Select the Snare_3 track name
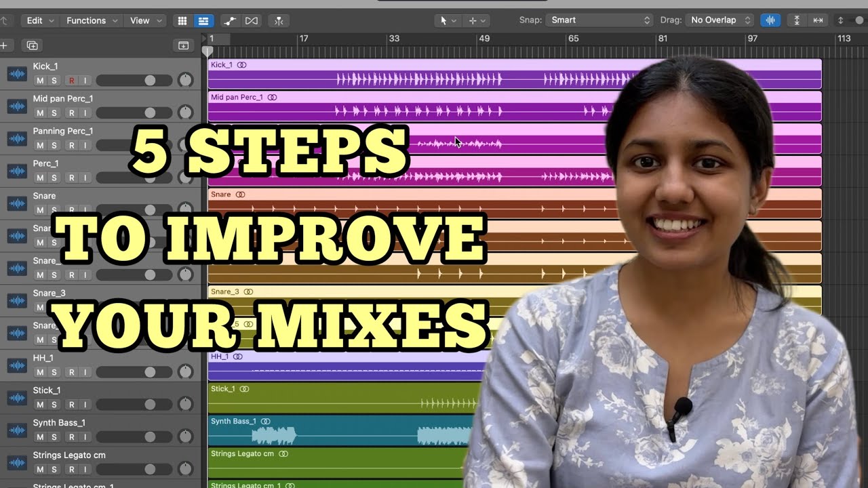This screenshot has width=868, height=488. (x=50, y=293)
